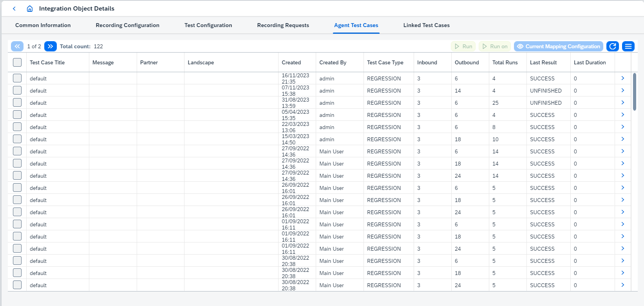Open details arrow for 22/03/2023 row
Screen dimensions: 644x306
pos(623,127)
